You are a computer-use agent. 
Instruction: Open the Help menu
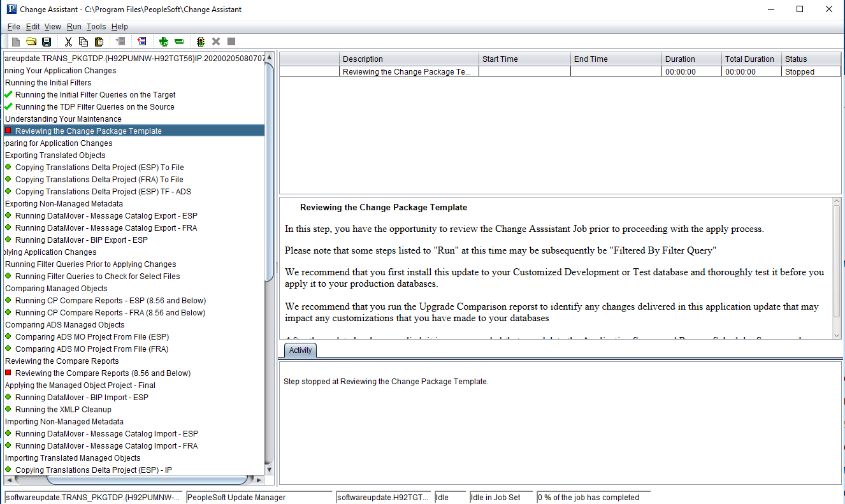(x=119, y=26)
